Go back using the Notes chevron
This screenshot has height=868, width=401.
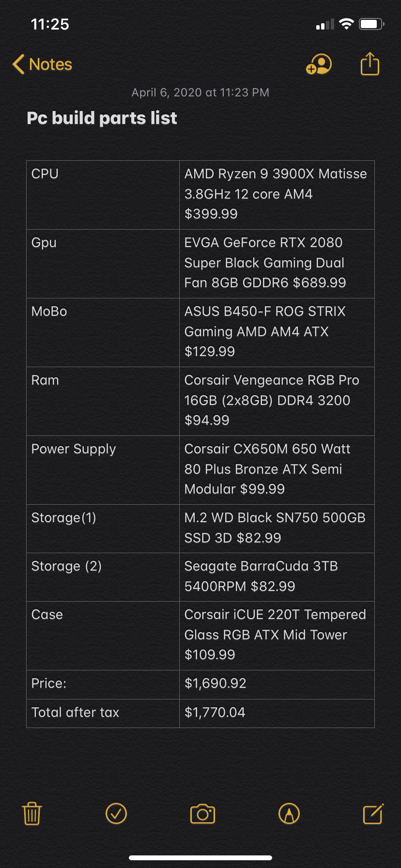42,64
